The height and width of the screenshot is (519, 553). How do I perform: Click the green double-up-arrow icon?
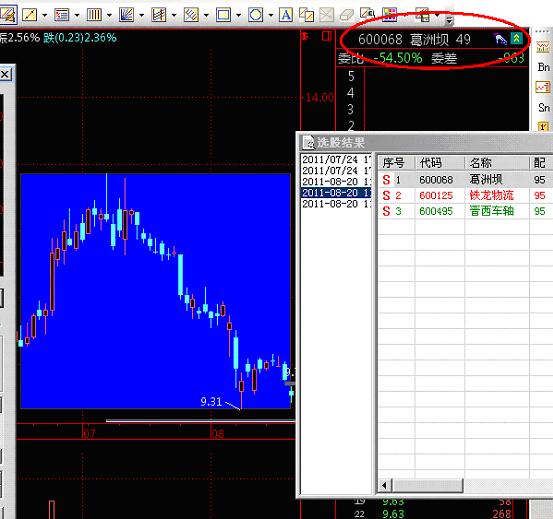(516, 38)
